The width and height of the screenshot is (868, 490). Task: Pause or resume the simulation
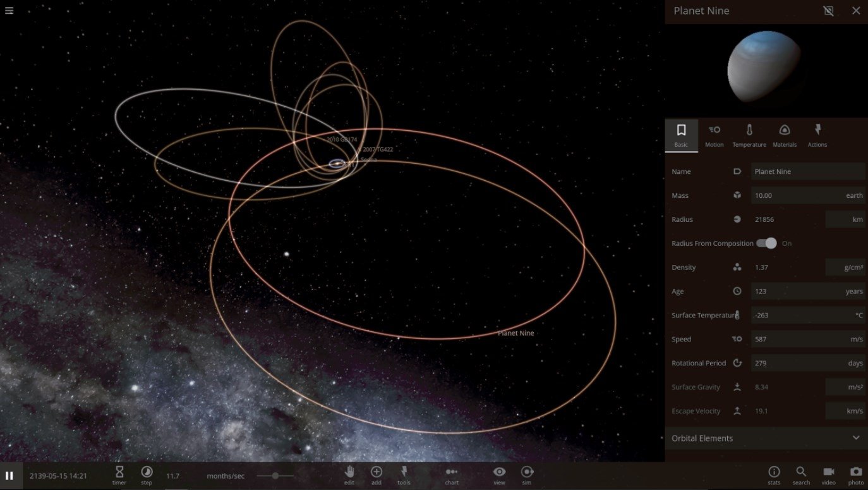(x=9, y=475)
